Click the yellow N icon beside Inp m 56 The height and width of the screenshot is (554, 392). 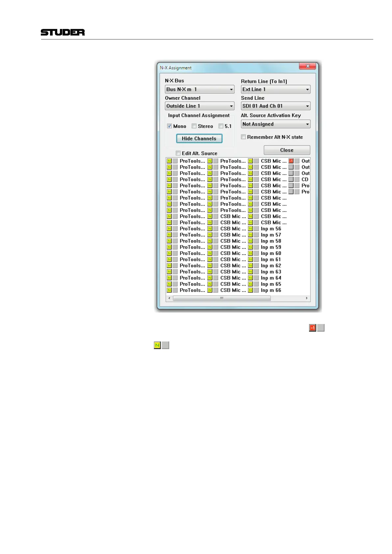[x=250, y=229]
